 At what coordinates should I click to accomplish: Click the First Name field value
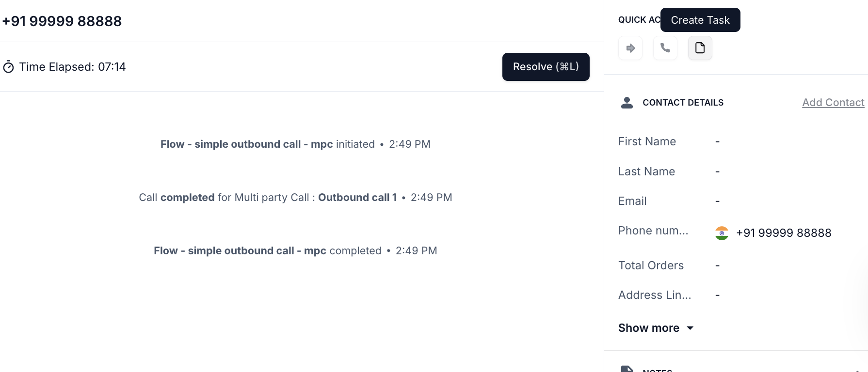point(717,142)
